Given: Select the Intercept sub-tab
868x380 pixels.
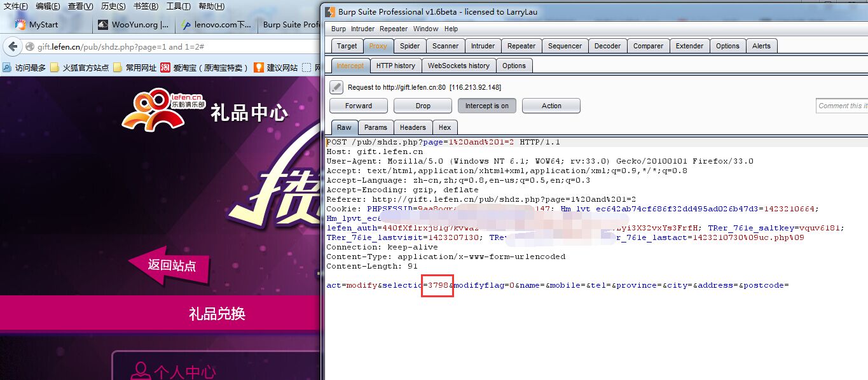Looking at the screenshot, I should [350, 66].
